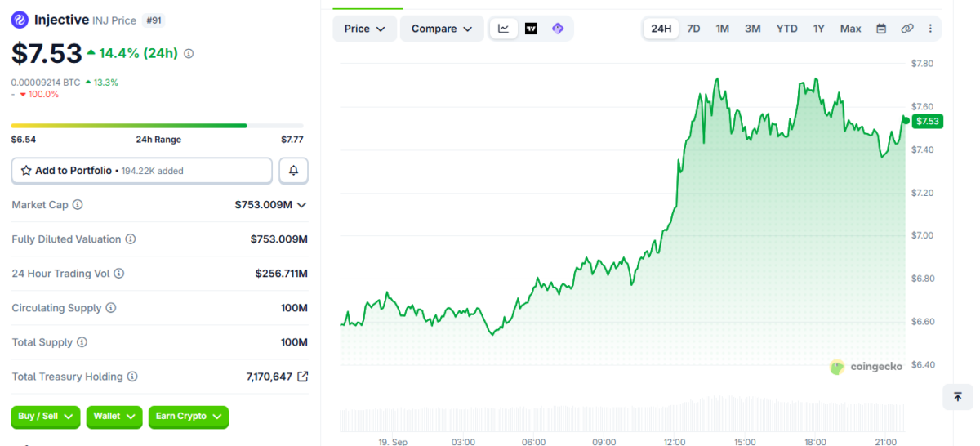Screen dimensions: 980x446
Task: Switch to TradingView chart
Action: point(531,29)
